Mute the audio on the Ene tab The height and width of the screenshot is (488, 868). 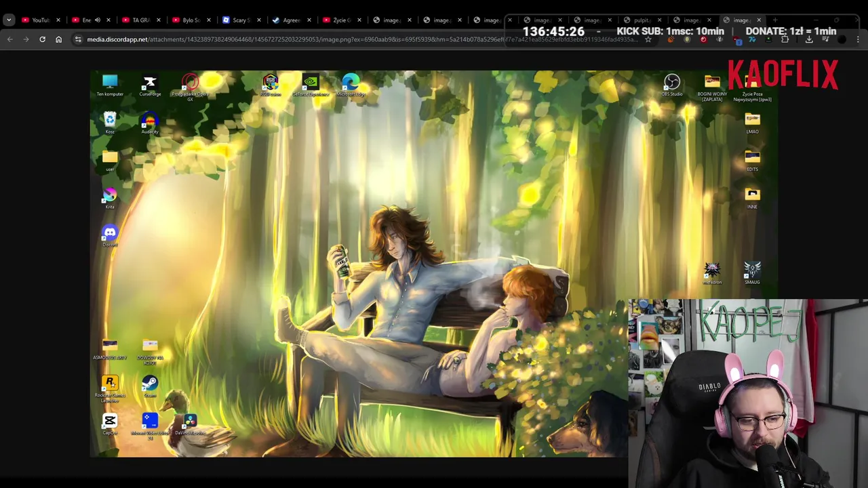(97, 20)
